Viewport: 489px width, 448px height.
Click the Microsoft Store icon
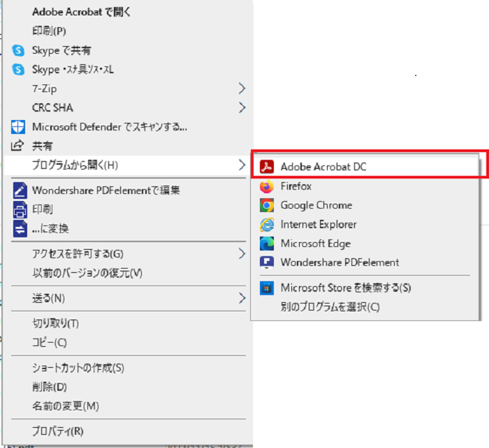(x=267, y=288)
